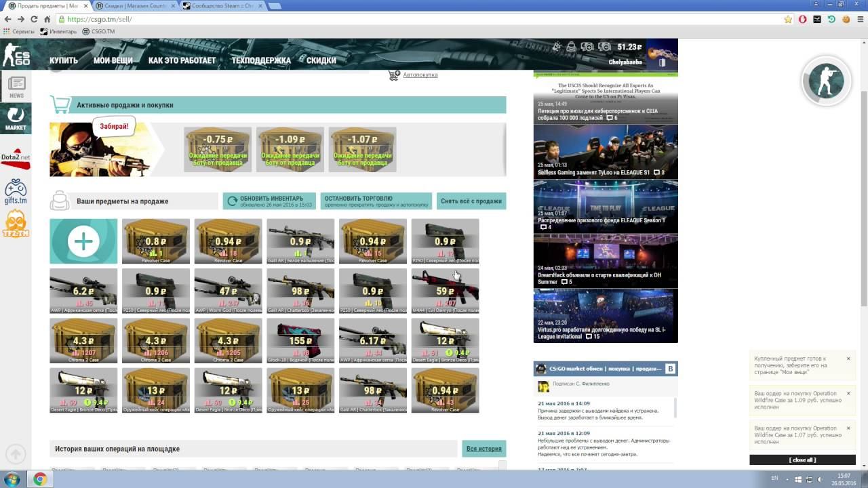Select the 0.8 ₽ Revolver Case item

pos(156,241)
